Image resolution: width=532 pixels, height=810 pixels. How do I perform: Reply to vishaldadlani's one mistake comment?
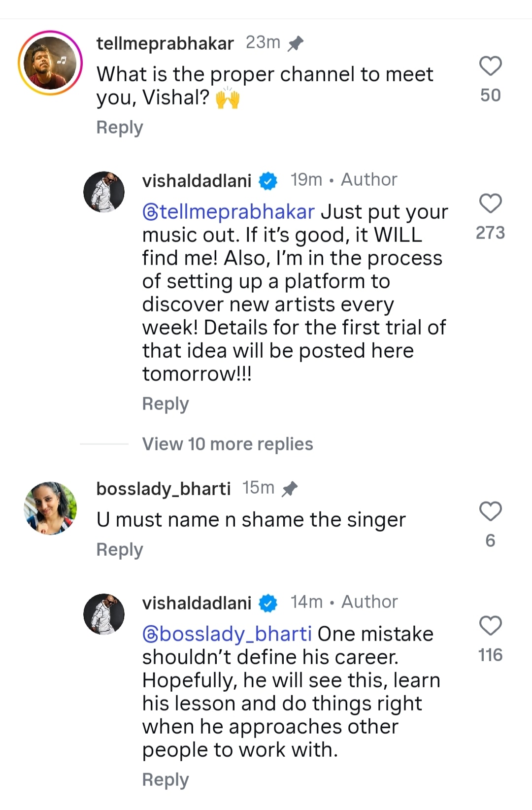166,780
